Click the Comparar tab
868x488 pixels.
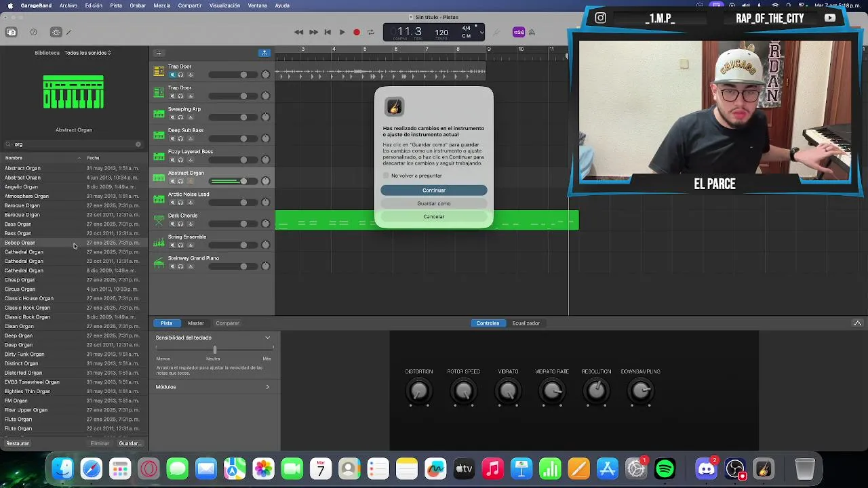[227, 323]
